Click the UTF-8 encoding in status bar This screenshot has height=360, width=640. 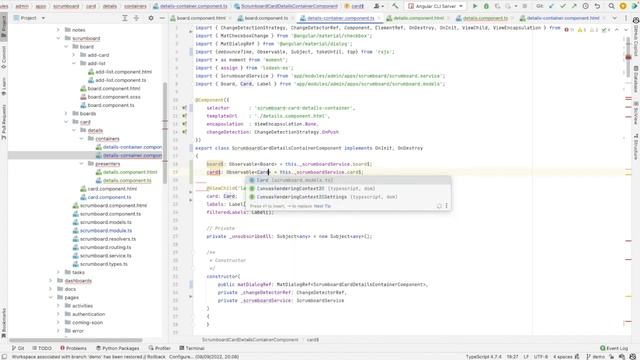[x=541, y=357]
